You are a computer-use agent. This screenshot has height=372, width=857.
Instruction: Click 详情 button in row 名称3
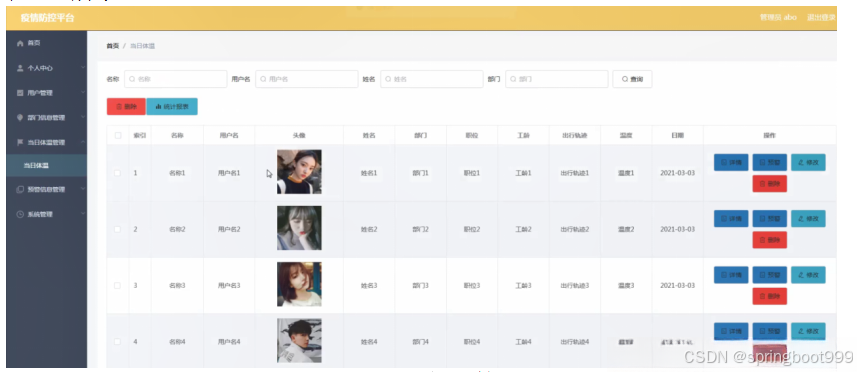coord(731,275)
